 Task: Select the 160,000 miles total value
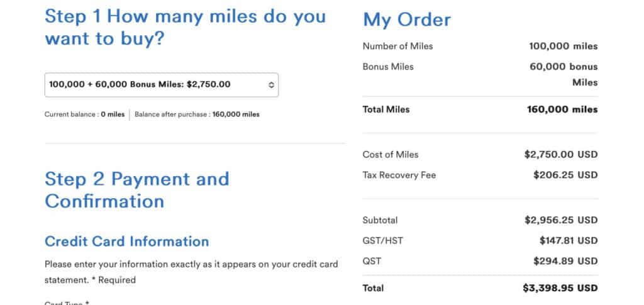click(562, 109)
